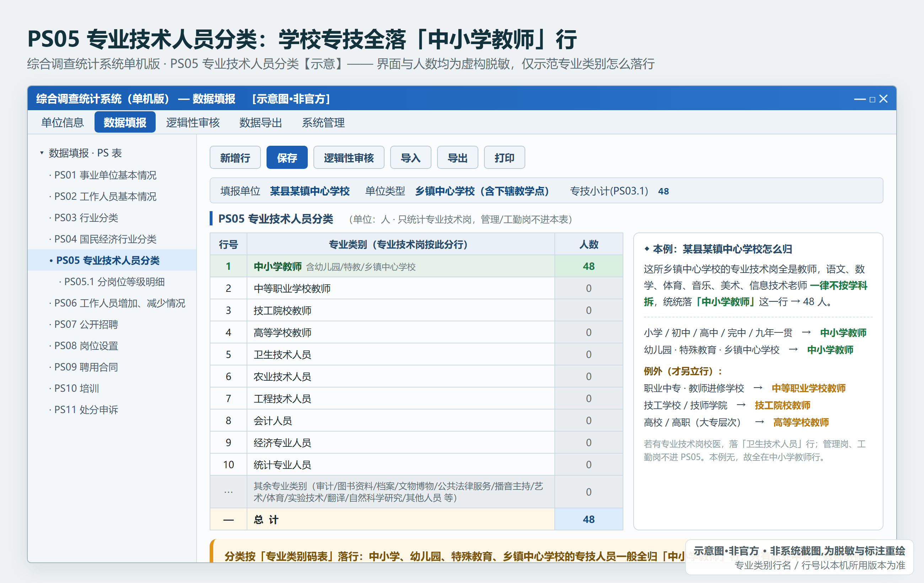Close the 综合调查统计系统 window

[x=883, y=99]
